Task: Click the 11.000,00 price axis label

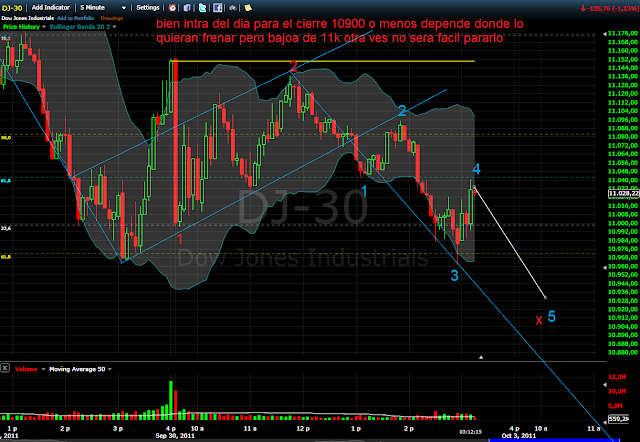Action: pos(623,223)
